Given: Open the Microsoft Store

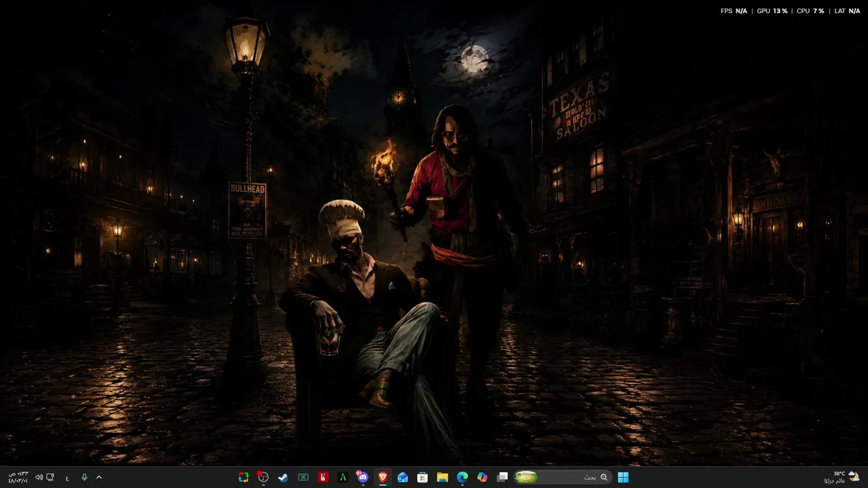Looking at the screenshot, I should click(x=422, y=477).
